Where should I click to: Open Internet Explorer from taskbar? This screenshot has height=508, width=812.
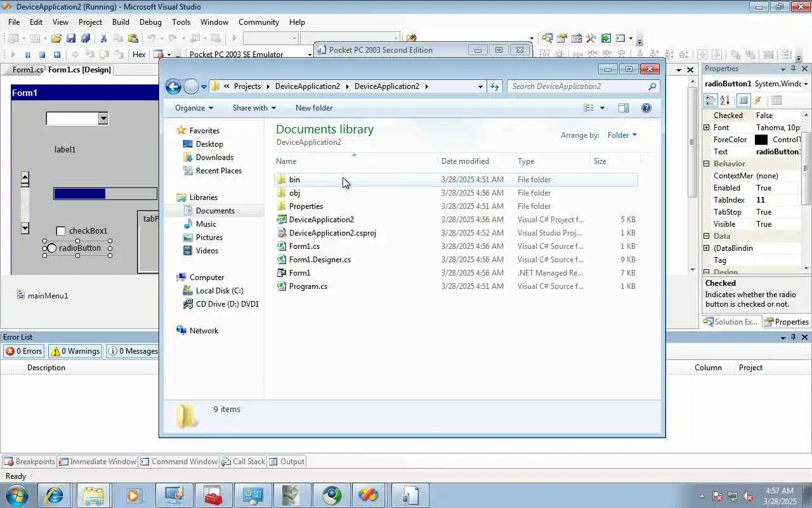pos(54,495)
